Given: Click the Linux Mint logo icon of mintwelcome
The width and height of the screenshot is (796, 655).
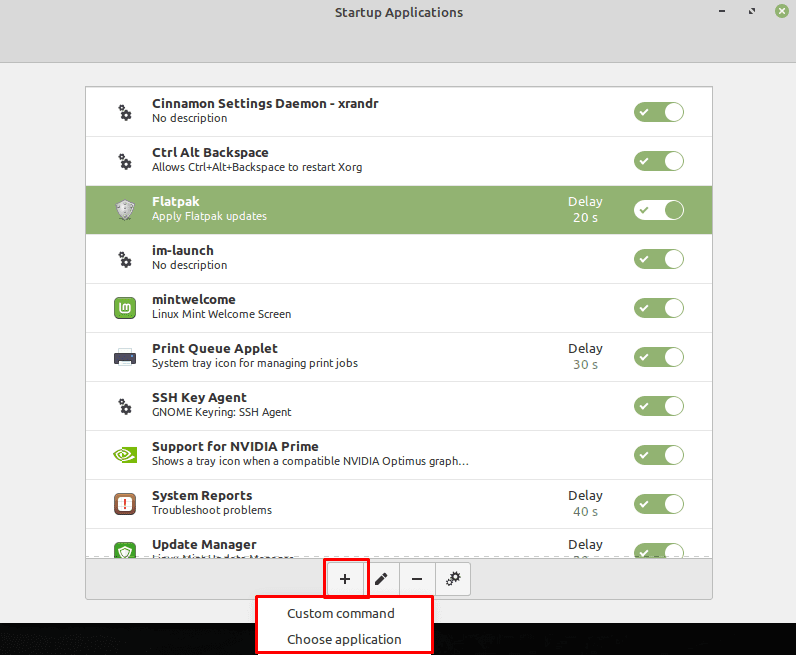Looking at the screenshot, I should (x=125, y=308).
